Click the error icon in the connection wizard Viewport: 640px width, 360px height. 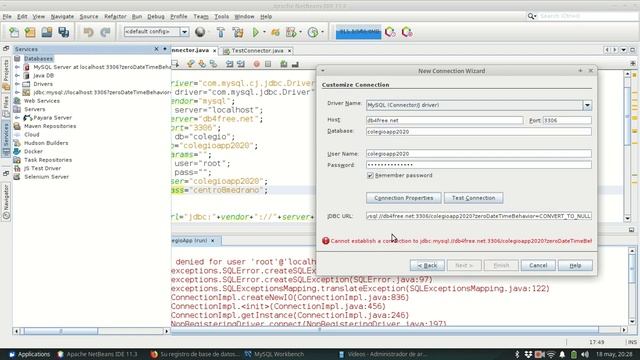pyautogui.click(x=325, y=241)
